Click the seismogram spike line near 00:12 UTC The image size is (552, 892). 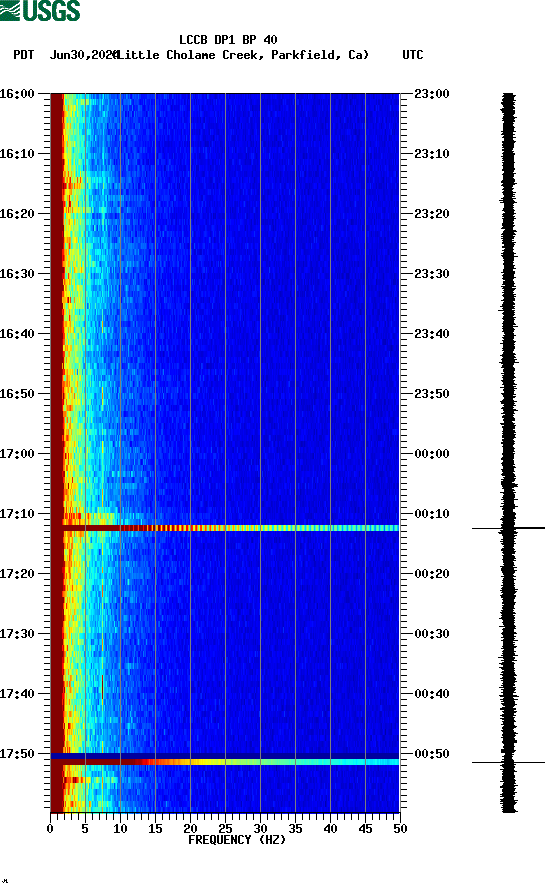pos(508,528)
